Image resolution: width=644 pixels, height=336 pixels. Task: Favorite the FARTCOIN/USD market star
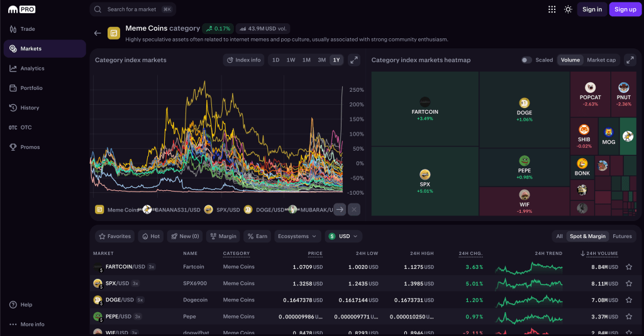(628, 267)
